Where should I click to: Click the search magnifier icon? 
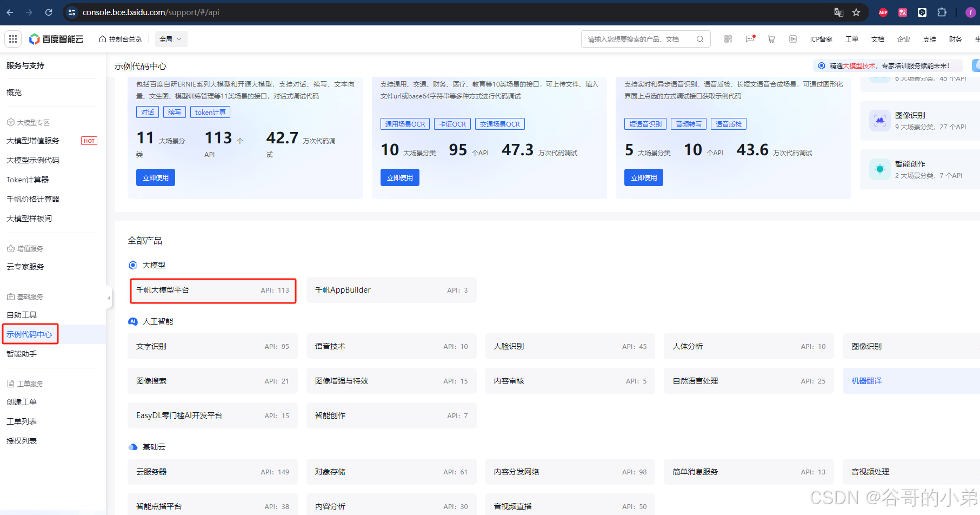[700, 39]
